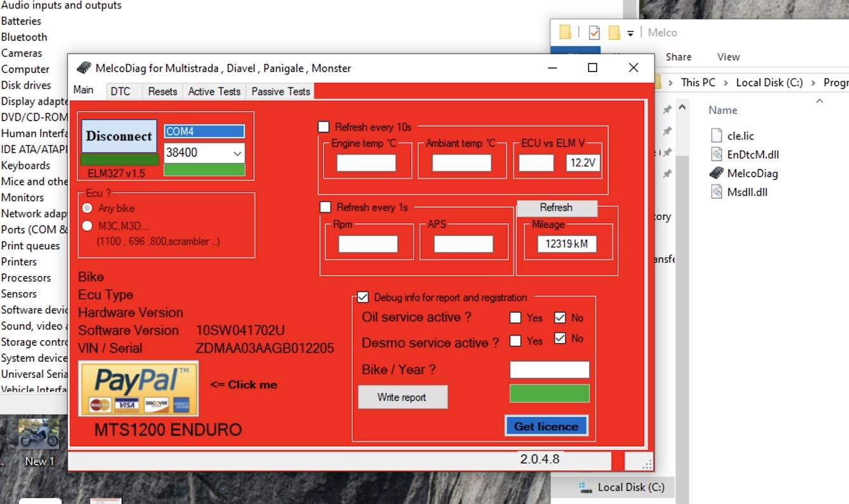Select the EnDtcM.dll file icon
Viewport: 849px width, 504px height.
[716, 154]
